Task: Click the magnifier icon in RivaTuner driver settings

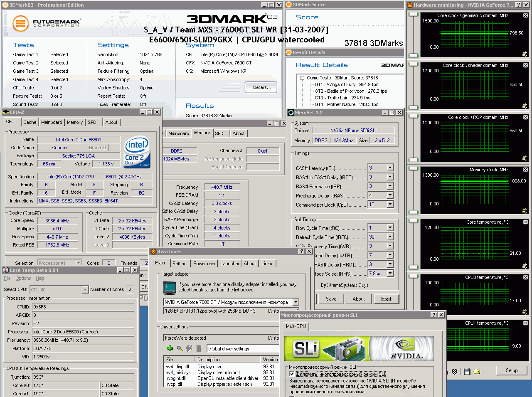Action: (x=180, y=348)
